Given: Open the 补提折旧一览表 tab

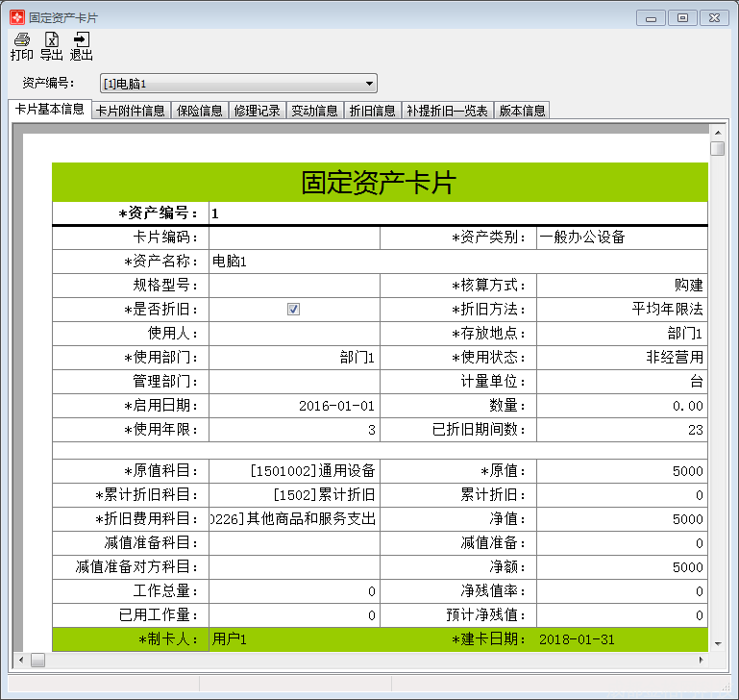Looking at the screenshot, I should click(x=447, y=111).
